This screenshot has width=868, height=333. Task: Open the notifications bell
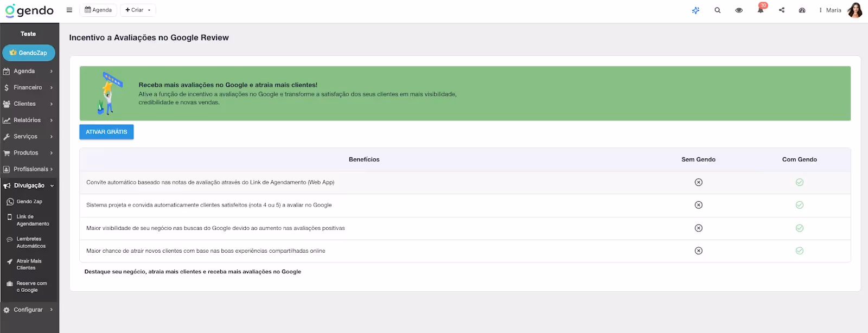[761, 10]
